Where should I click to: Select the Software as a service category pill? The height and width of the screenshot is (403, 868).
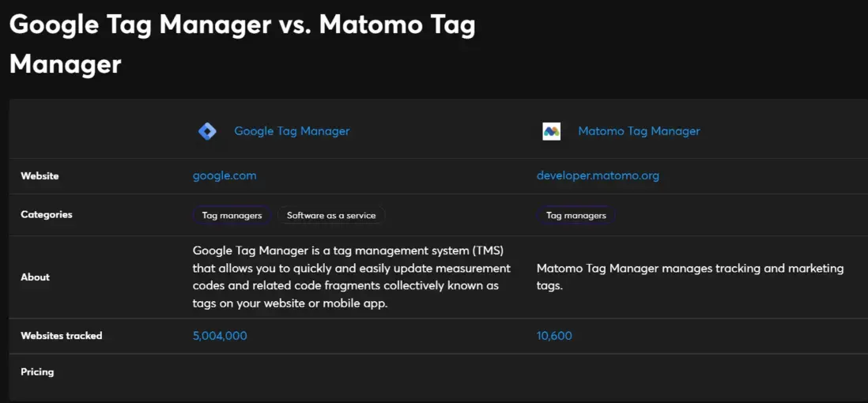pos(331,216)
